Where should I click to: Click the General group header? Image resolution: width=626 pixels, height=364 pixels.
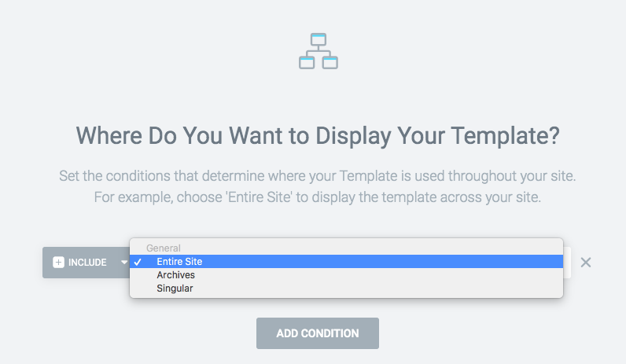(x=164, y=248)
